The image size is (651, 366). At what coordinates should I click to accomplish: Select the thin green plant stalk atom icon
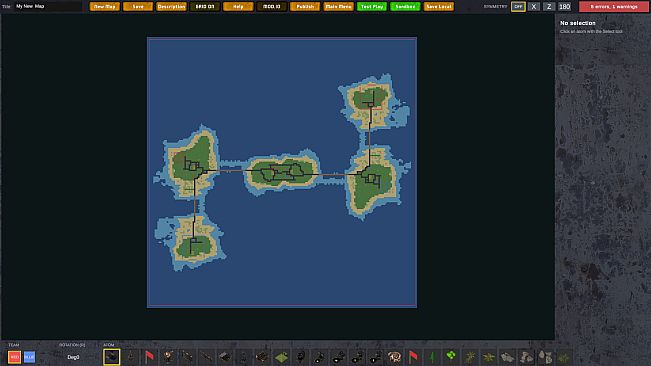[432, 357]
